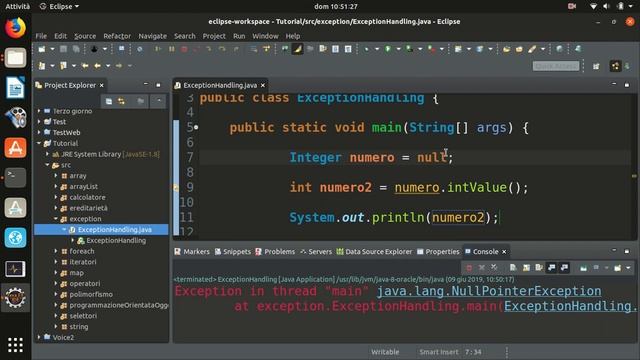640x360 pixels.
Task: Click the External Tools run icon
Action: [x=431, y=49]
